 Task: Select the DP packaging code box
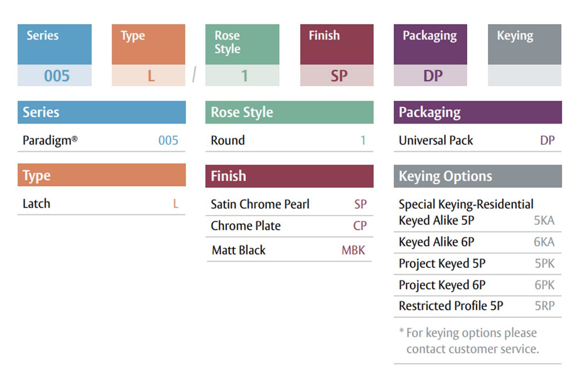tap(430, 75)
